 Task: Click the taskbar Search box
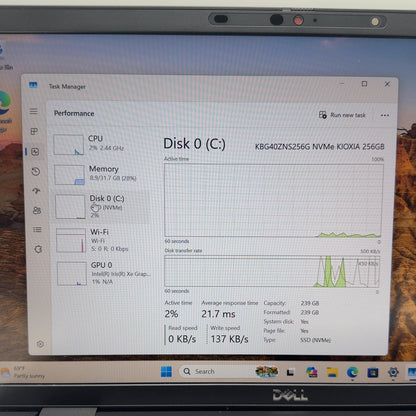pyautogui.click(x=217, y=371)
